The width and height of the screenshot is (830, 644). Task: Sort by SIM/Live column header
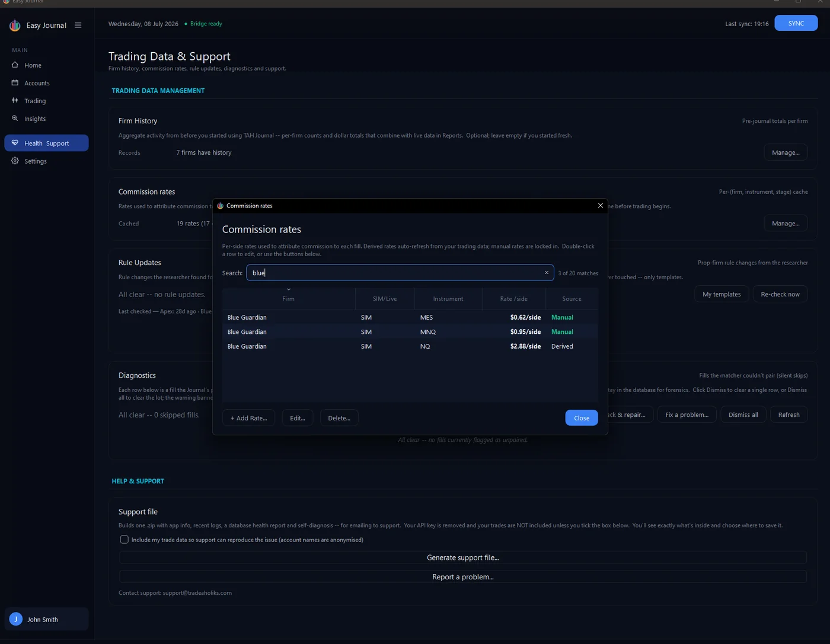385,299
